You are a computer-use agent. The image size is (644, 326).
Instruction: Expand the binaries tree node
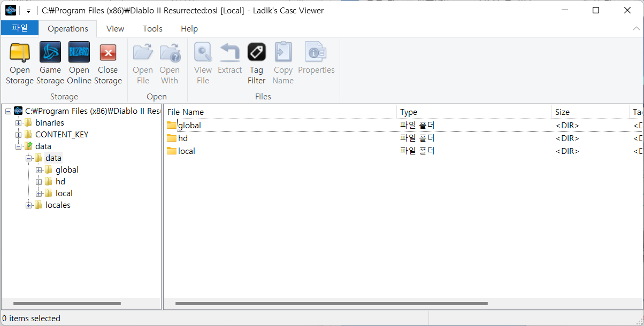tap(18, 123)
